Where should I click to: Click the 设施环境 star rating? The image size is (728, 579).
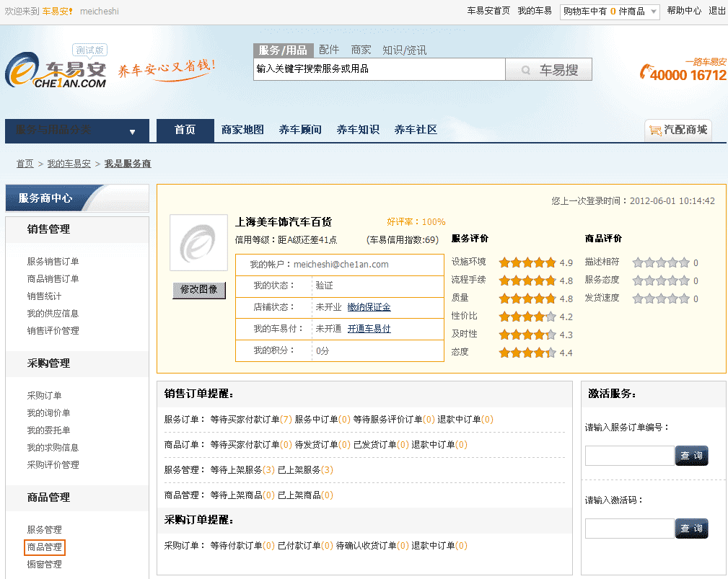(527, 263)
